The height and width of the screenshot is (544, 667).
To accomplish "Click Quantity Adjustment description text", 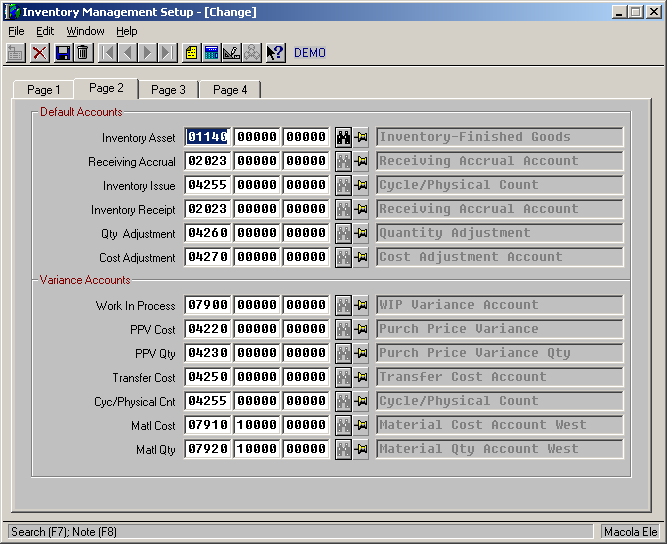I will pos(455,233).
